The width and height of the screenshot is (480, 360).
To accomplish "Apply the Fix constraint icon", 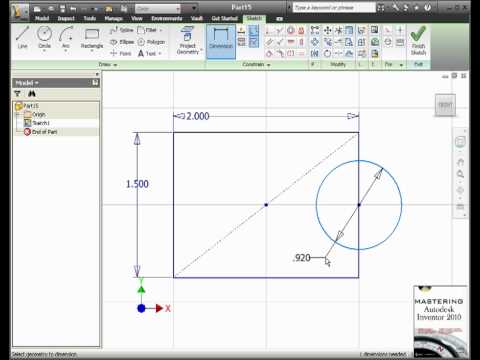I will point(301,31).
